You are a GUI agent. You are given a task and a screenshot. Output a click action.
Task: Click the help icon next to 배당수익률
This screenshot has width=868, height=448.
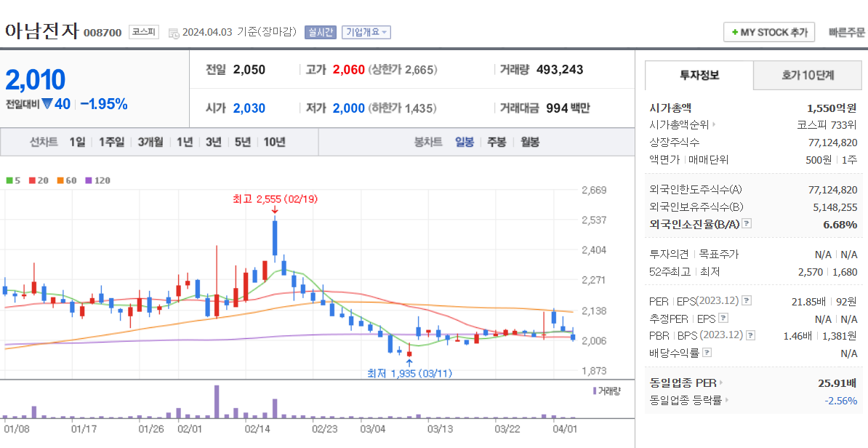(x=707, y=353)
